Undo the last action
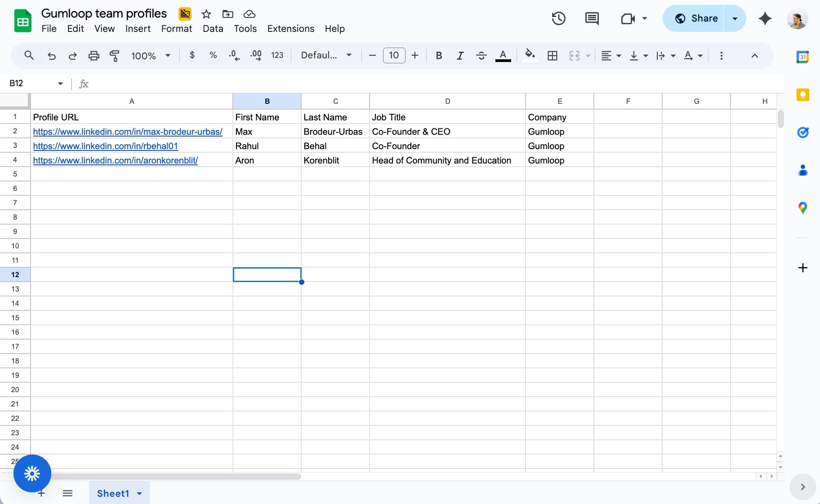Viewport: 820px width, 504px height. coord(51,56)
